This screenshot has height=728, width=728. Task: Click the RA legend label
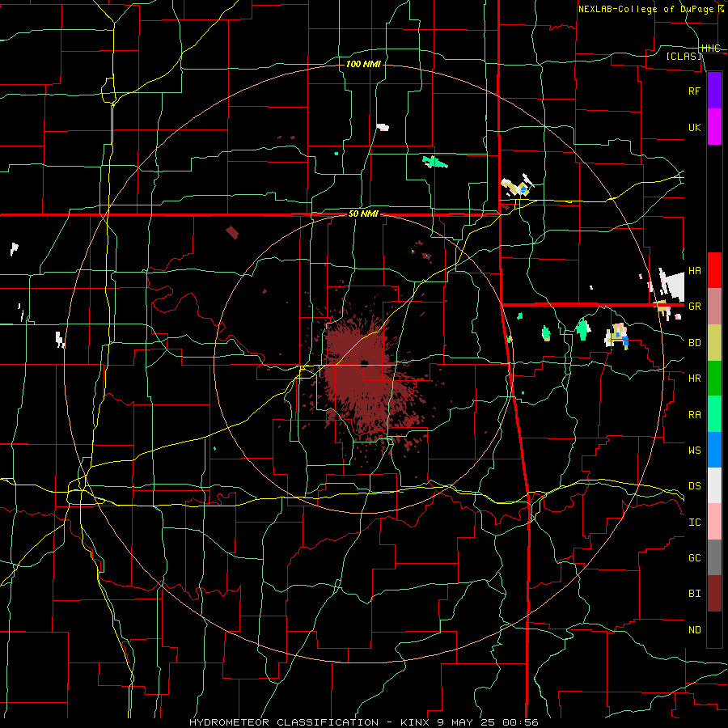(x=694, y=415)
